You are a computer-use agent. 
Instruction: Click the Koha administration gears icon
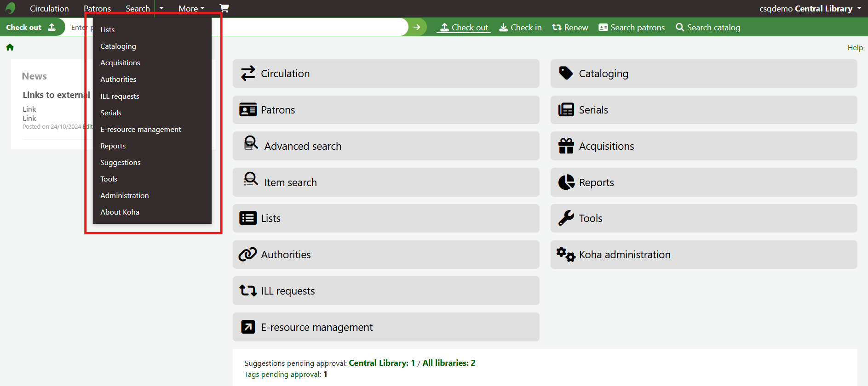[566, 254]
